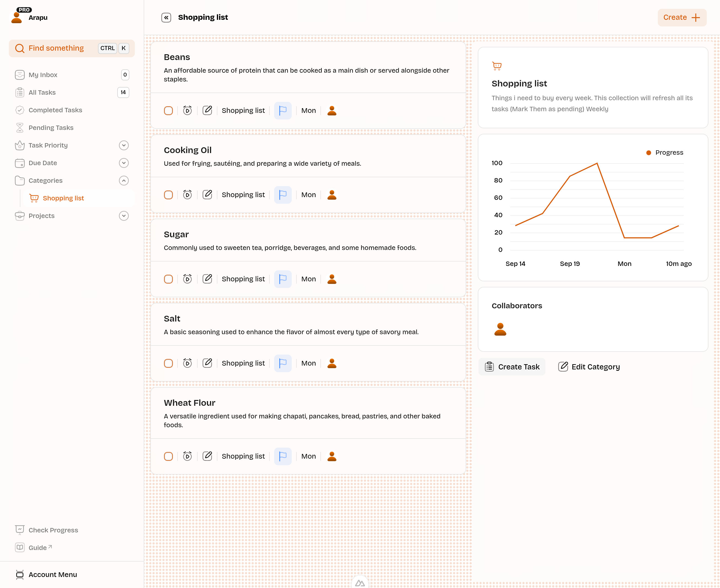Click the shopping cart icon in category card

point(497,66)
